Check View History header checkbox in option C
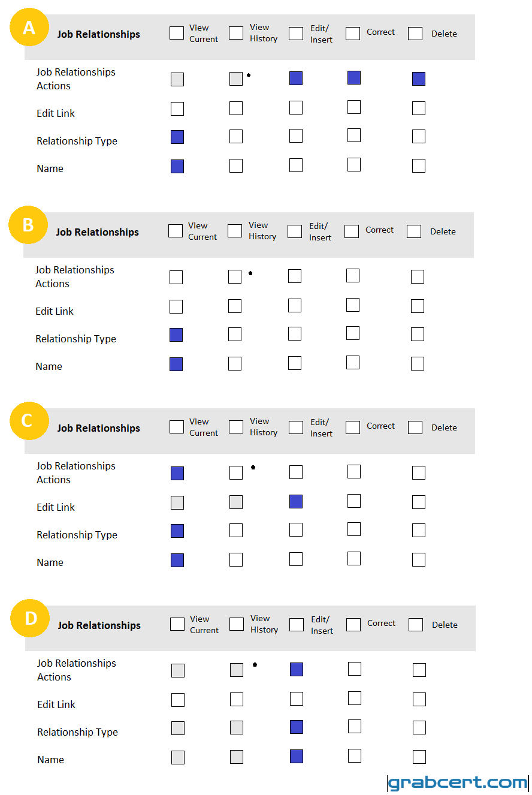 (x=236, y=426)
